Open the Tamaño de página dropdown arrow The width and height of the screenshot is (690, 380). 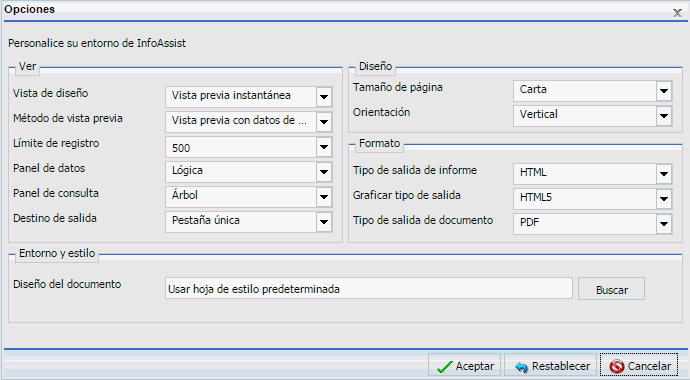664,91
